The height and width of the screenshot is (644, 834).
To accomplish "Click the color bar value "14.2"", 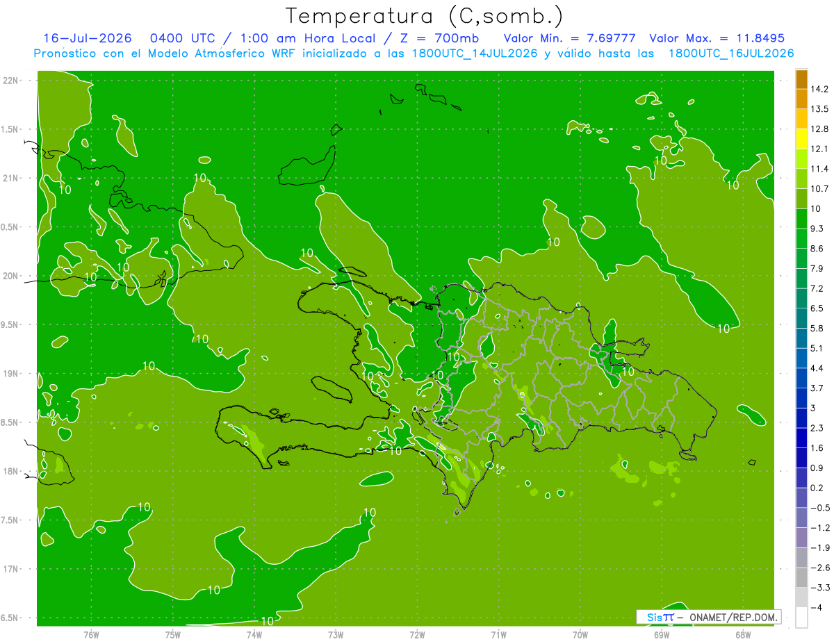I will (820, 89).
